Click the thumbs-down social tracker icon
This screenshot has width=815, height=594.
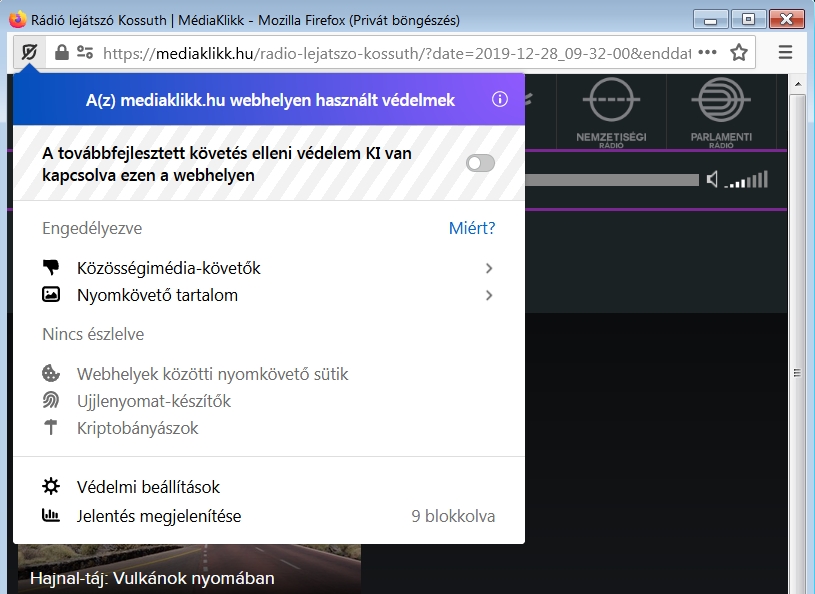click(51, 268)
